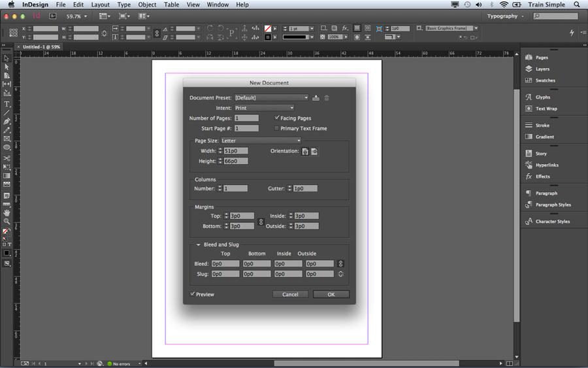Open the Table menu
Screen dimensions: 588x368
click(x=171, y=5)
